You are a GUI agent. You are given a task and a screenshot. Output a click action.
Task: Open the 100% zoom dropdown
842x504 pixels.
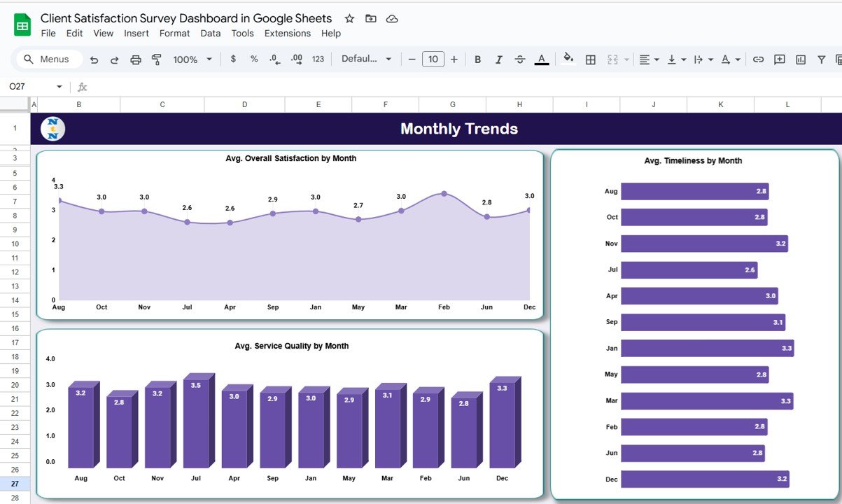(x=192, y=59)
